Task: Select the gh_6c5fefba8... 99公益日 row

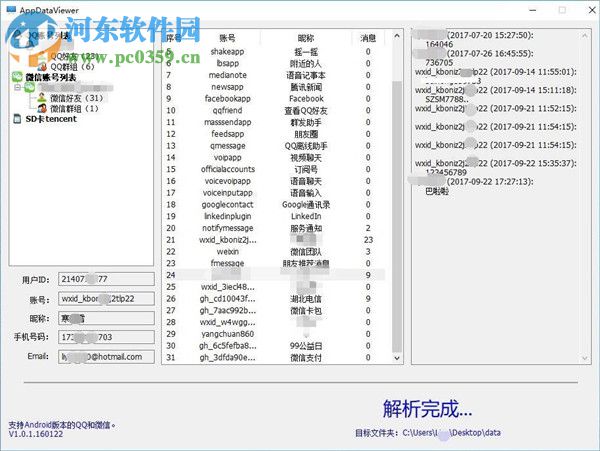Action: click(x=274, y=346)
